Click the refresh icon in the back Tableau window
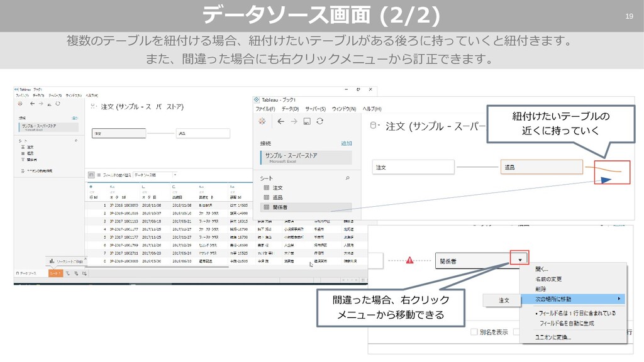The height and width of the screenshot is (362, 644). [58, 104]
